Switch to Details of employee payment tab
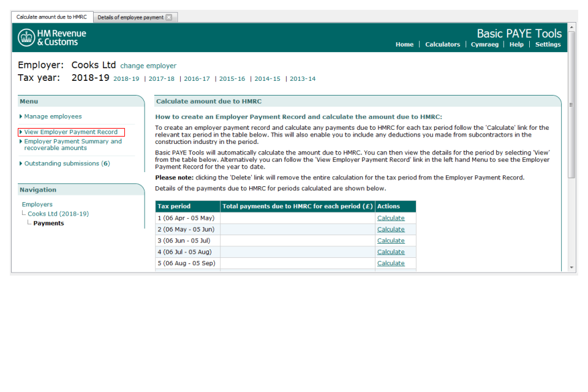Image resolution: width=588 pixels, height=392 pixels. [130, 17]
